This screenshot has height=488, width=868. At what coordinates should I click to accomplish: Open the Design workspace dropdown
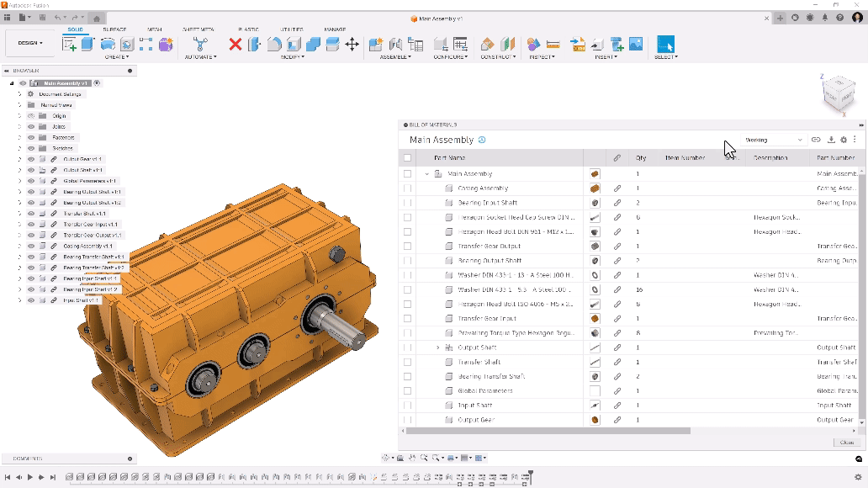coord(30,43)
